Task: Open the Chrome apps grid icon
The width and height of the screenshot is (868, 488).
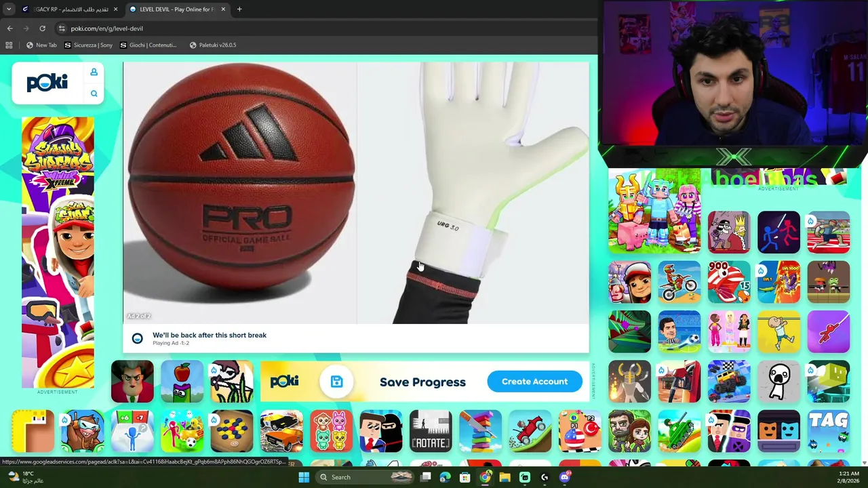Action: coord(9,45)
